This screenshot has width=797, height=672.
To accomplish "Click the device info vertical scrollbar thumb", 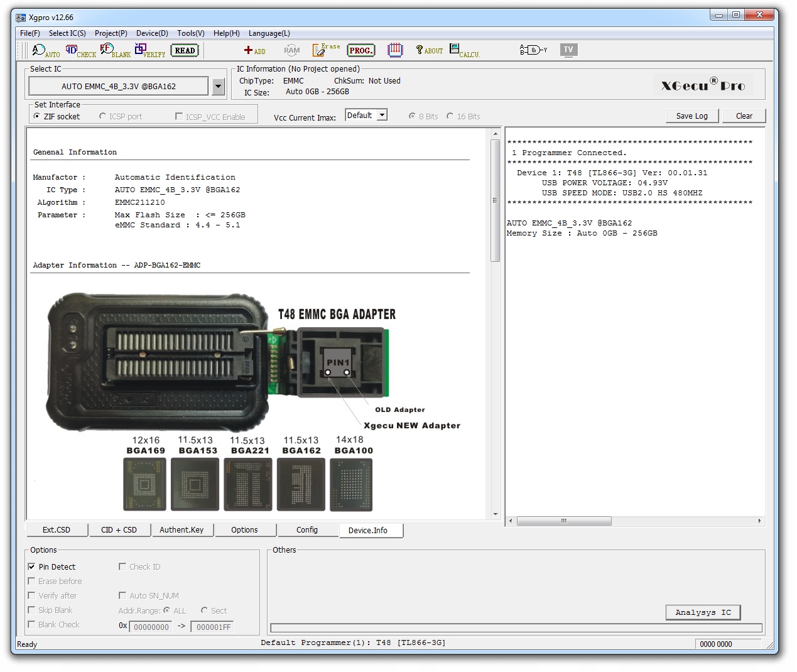I will click(495, 201).
